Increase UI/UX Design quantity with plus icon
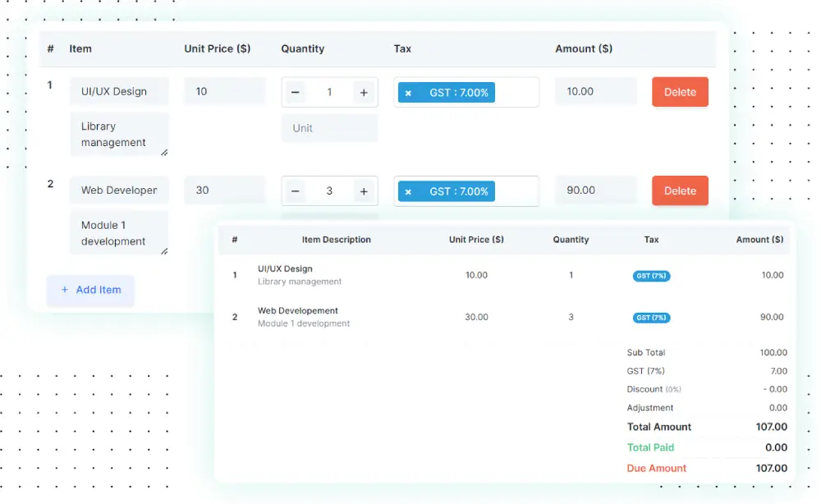 pyautogui.click(x=364, y=92)
